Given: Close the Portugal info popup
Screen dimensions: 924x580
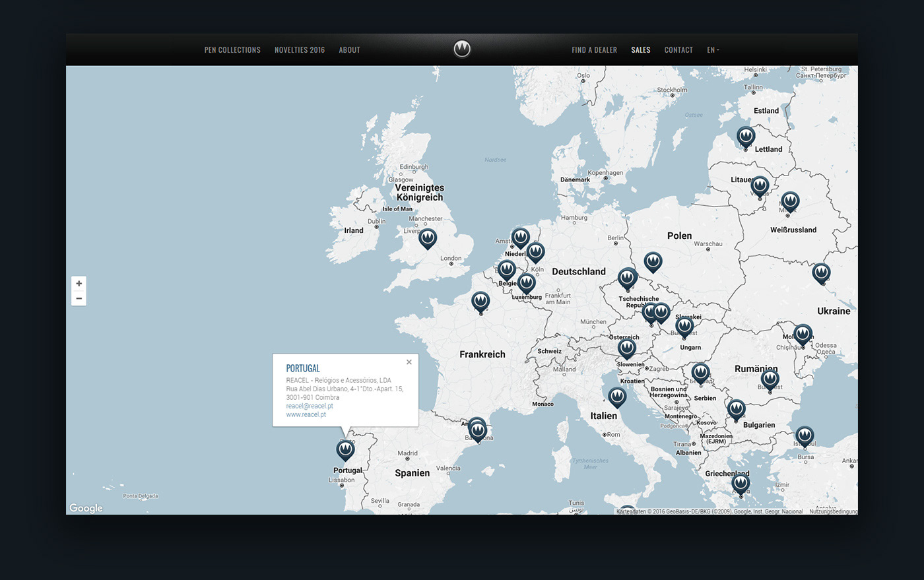Looking at the screenshot, I should click(409, 362).
